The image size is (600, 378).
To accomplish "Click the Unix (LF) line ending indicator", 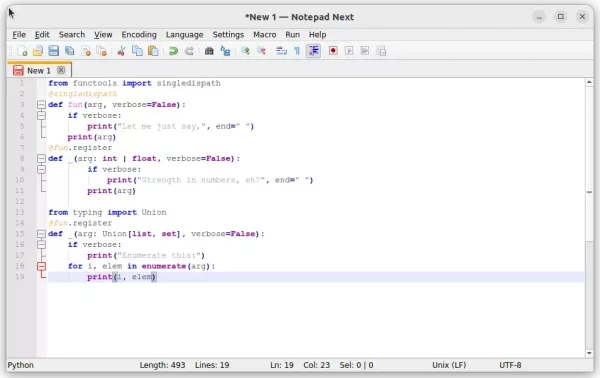I will pos(449,365).
